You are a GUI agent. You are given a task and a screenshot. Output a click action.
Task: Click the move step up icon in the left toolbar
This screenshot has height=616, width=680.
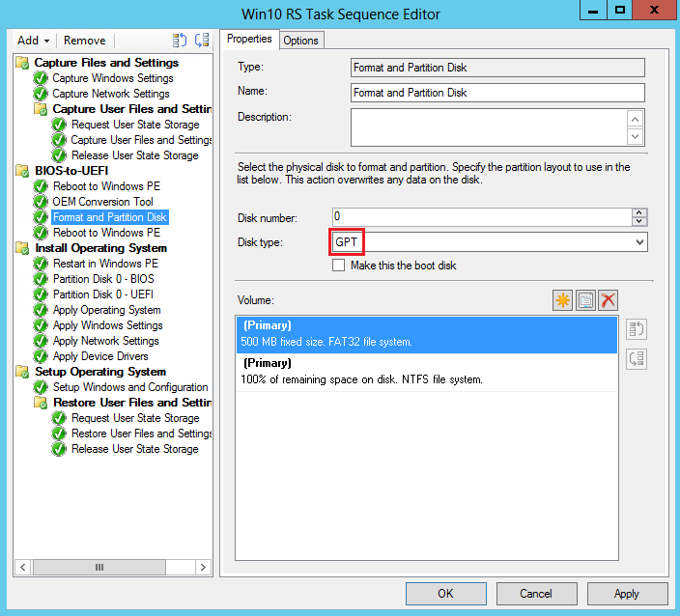[x=179, y=41]
